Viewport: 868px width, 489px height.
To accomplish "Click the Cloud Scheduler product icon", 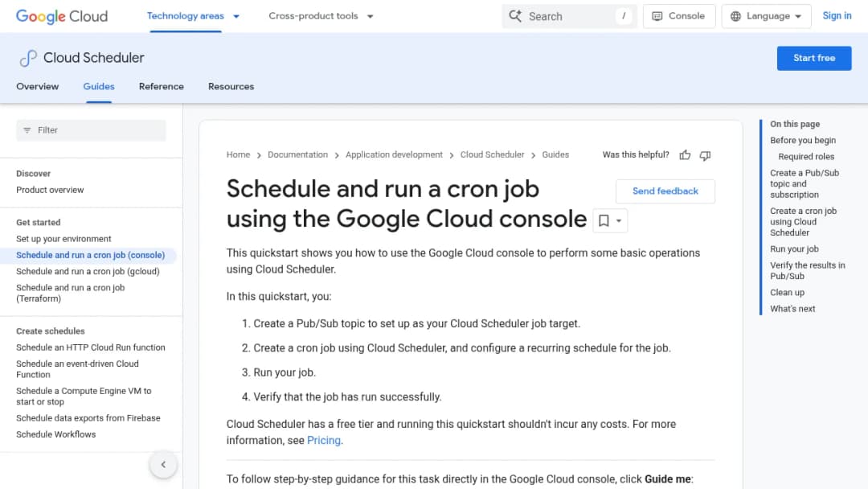I will (28, 58).
